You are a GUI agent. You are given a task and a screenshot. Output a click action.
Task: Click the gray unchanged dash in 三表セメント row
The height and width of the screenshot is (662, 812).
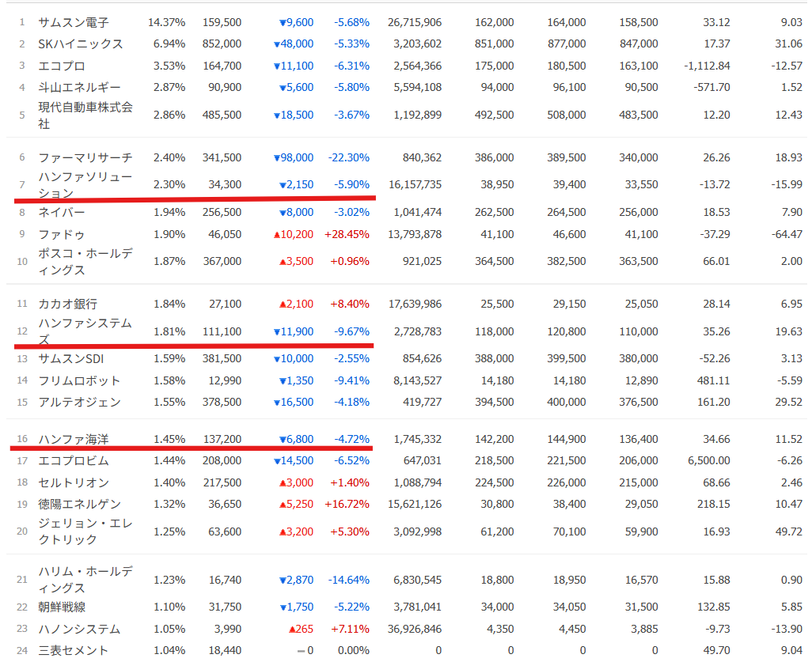click(300, 651)
